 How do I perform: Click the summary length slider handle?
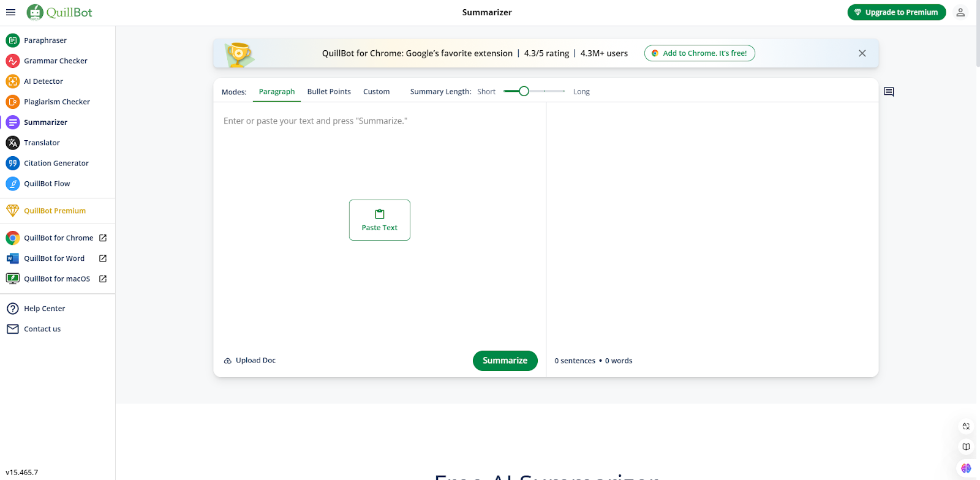(524, 91)
